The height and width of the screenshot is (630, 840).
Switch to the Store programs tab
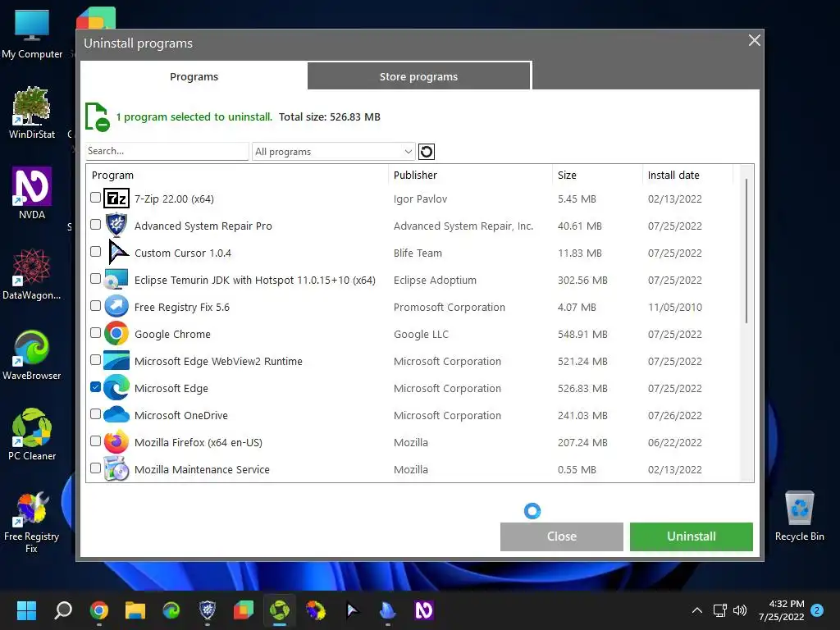tap(419, 76)
